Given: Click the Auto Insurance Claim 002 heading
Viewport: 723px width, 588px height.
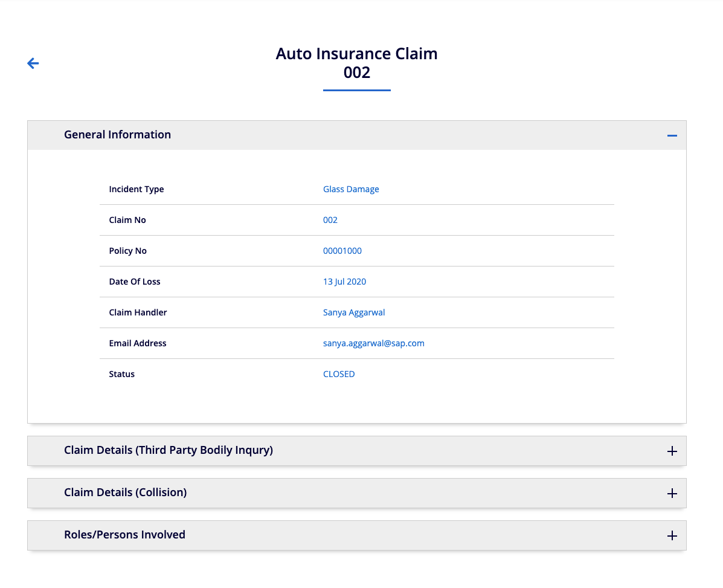Looking at the screenshot, I should click(x=356, y=63).
